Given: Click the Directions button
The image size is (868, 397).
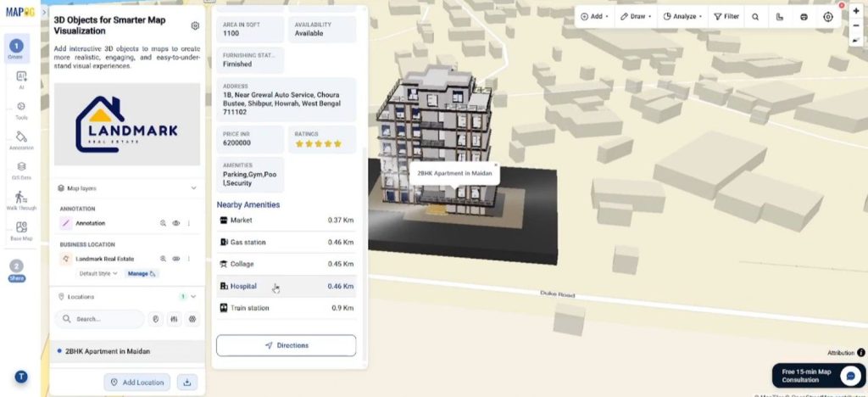Looking at the screenshot, I should [287, 345].
